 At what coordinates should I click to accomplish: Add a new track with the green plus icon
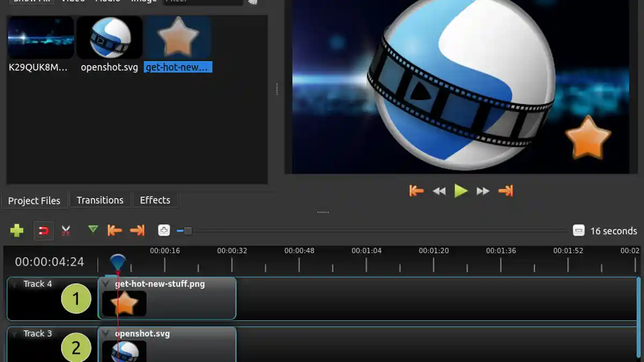17,231
